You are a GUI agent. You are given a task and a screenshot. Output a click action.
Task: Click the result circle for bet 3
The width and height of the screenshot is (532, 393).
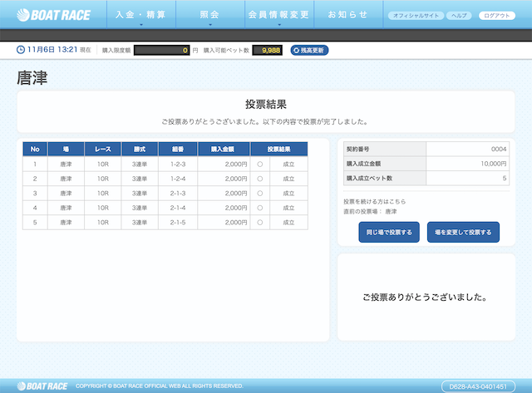(259, 194)
